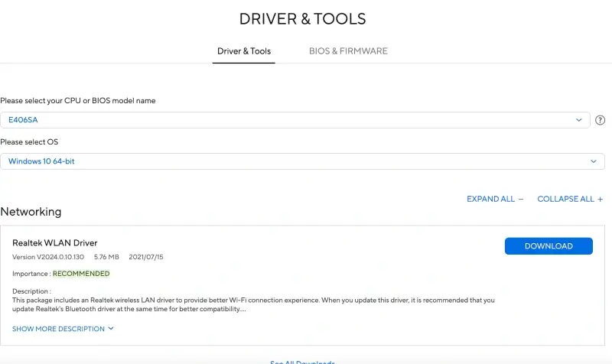This screenshot has height=364, width=612.
Task: Click the driver description paragraph
Action: [x=253, y=304]
